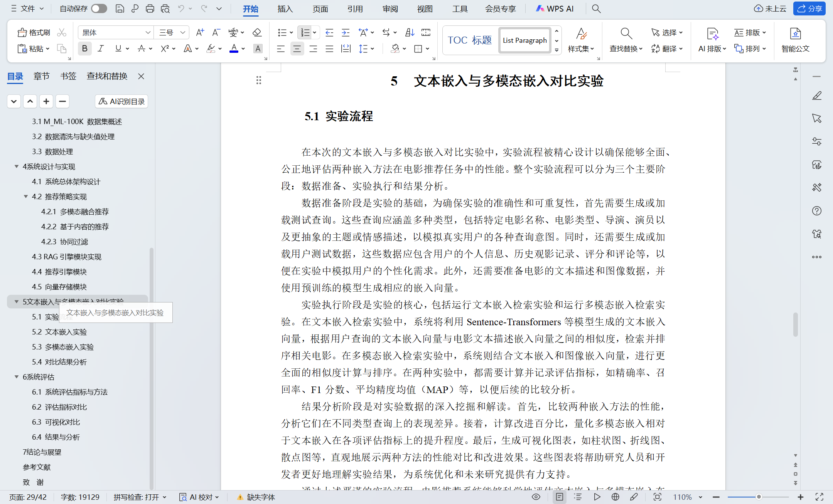
Task: Click the pen edit icon in right sidebar
Action: (817, 95)
